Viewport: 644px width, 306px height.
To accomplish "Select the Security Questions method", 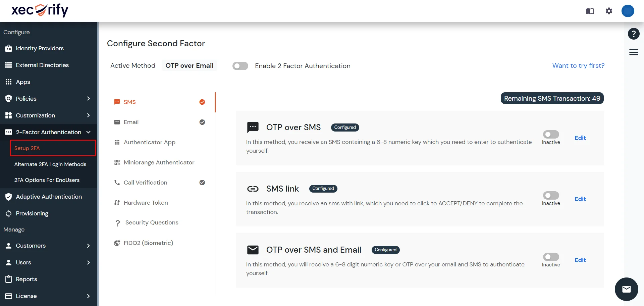I will tap(151, 222).
